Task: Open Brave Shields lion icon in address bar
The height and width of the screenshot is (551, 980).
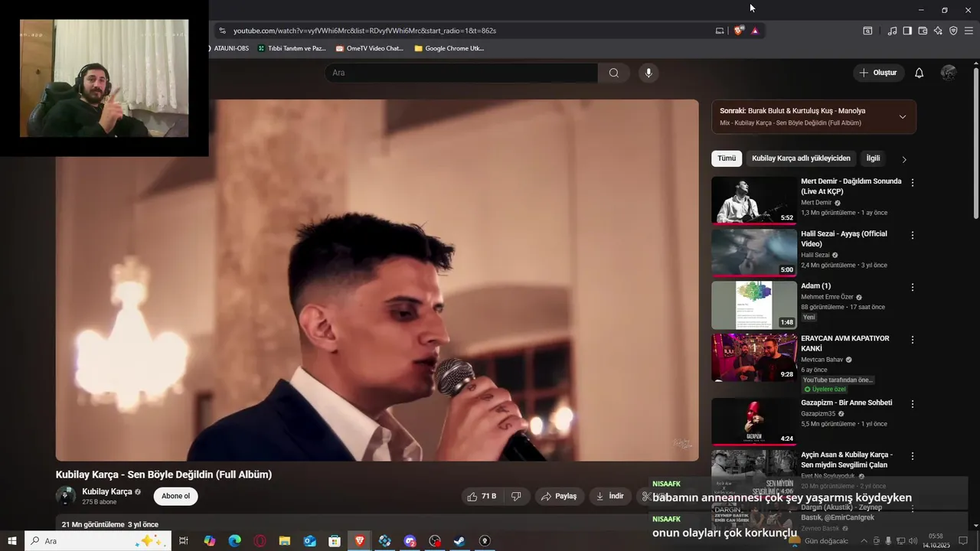Action: pos(738,31)
